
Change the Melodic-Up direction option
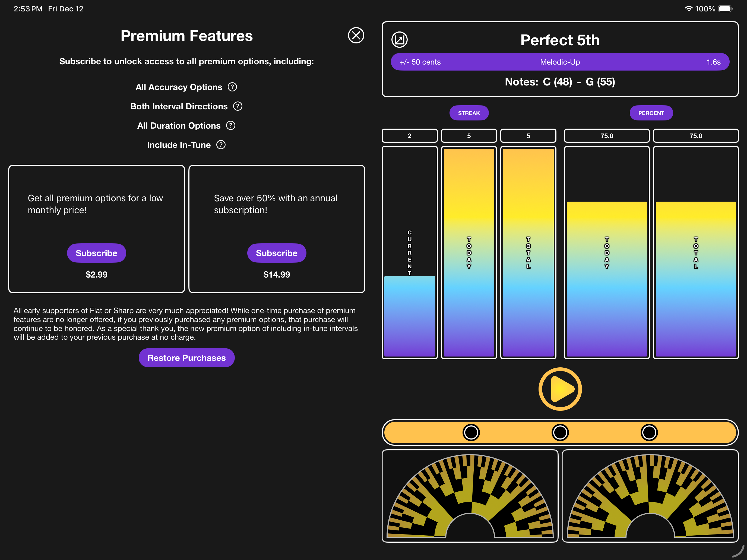pos(560,62)
